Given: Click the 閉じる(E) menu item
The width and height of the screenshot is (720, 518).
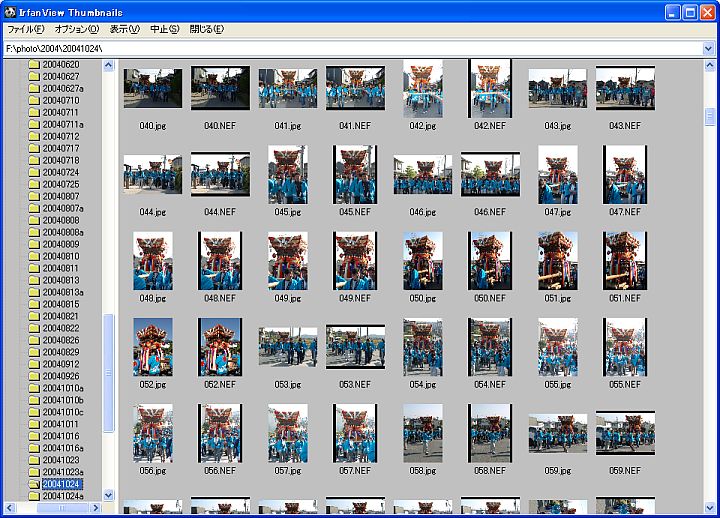Looking at the screenshot, I should (207, 29).
